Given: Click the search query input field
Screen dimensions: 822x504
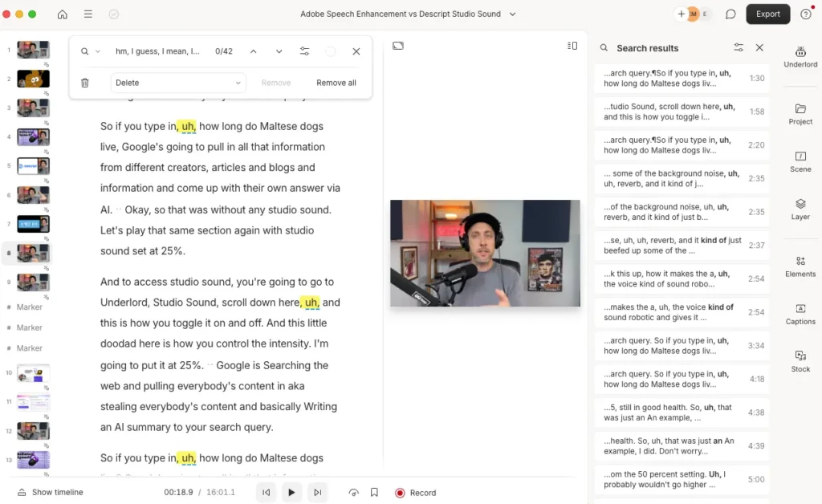Looking at the screenshot, I should pos(157,51).
